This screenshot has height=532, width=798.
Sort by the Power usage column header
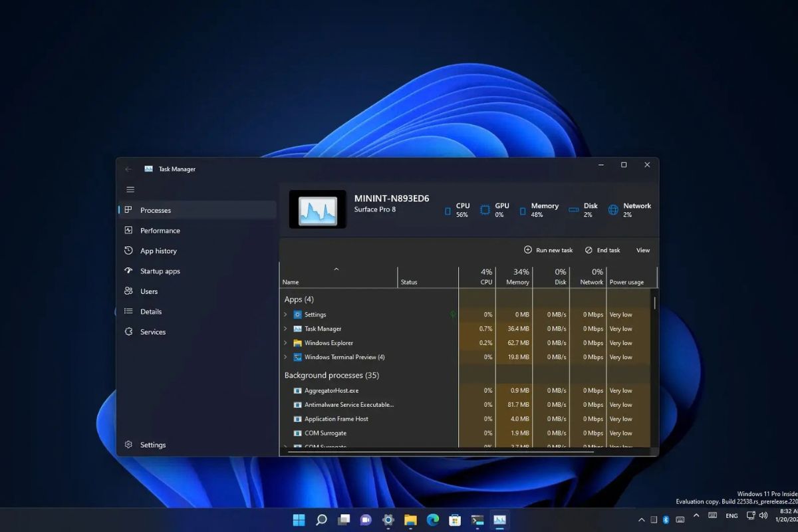pyautogui.click(x=631, y=277)
